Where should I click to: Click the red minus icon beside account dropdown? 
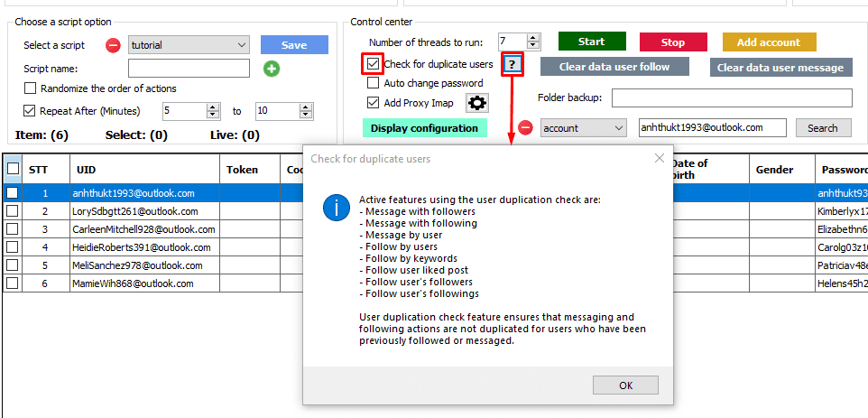pos(525,128)
